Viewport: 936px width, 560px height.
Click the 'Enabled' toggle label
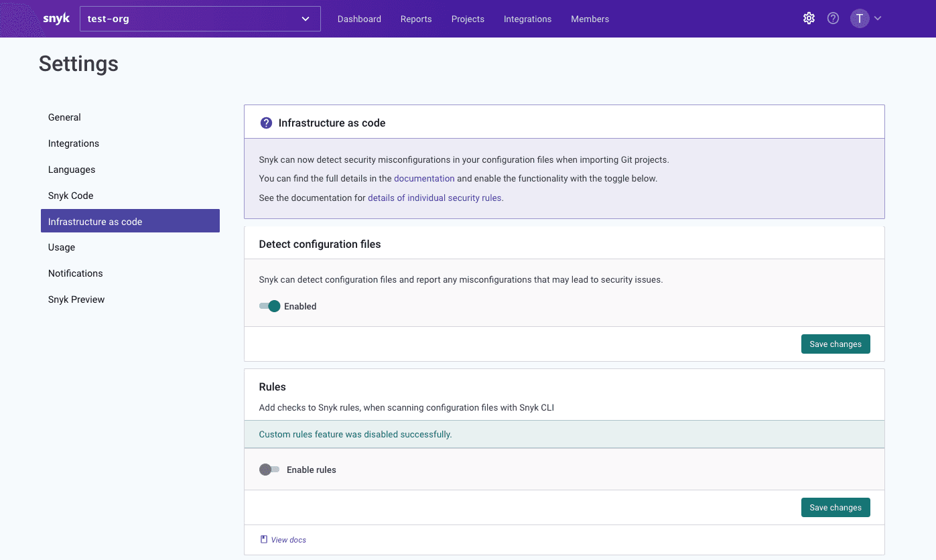point(300,306)
